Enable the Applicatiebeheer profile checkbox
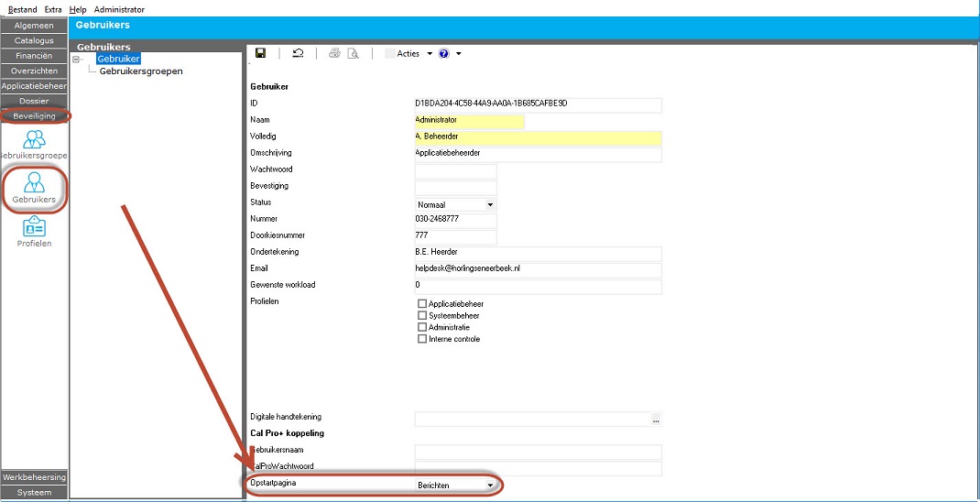Image resolution: width=980 pixels, height=502 pixels. [422, 304]
